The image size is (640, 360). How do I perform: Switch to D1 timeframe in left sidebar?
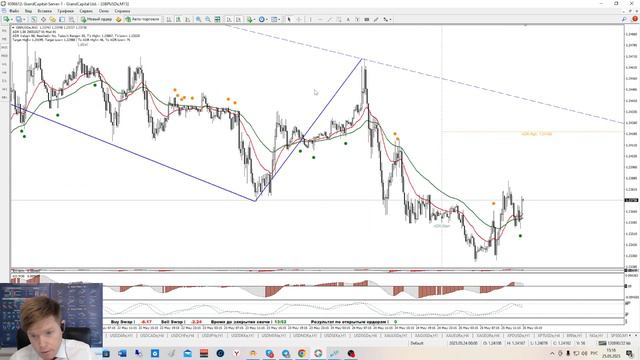4,81
